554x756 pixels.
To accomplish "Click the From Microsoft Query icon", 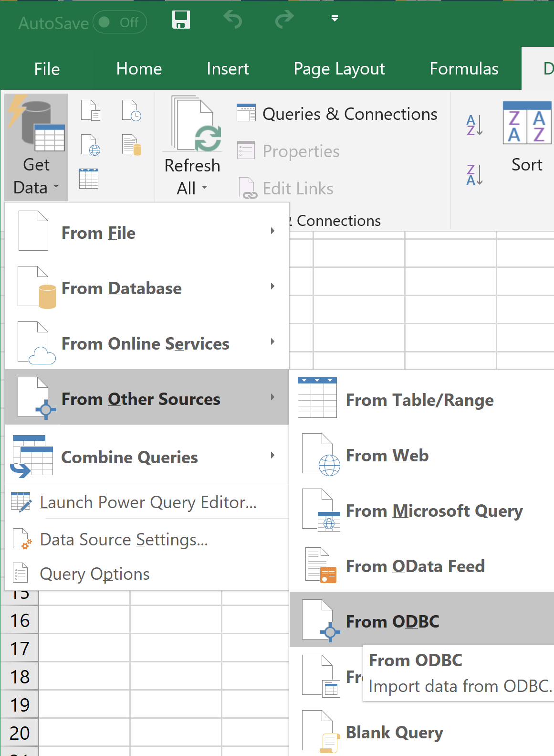I will tap(321, 510).
